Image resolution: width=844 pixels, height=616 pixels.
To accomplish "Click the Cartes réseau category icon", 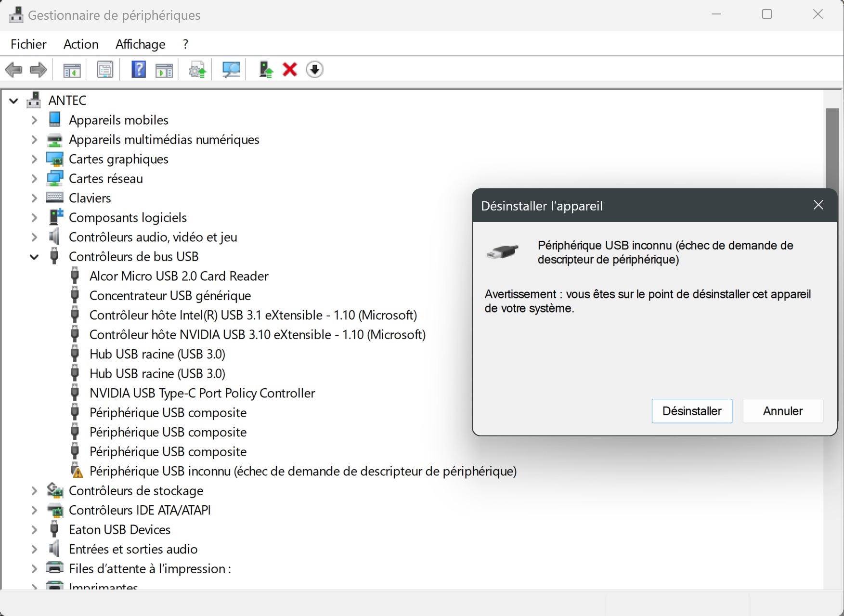I will click(55, 178).
